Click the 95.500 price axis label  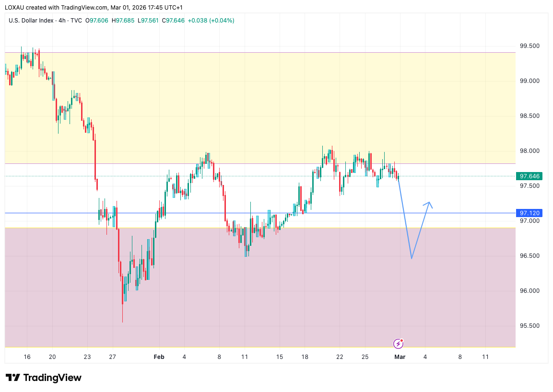point(530,326)
